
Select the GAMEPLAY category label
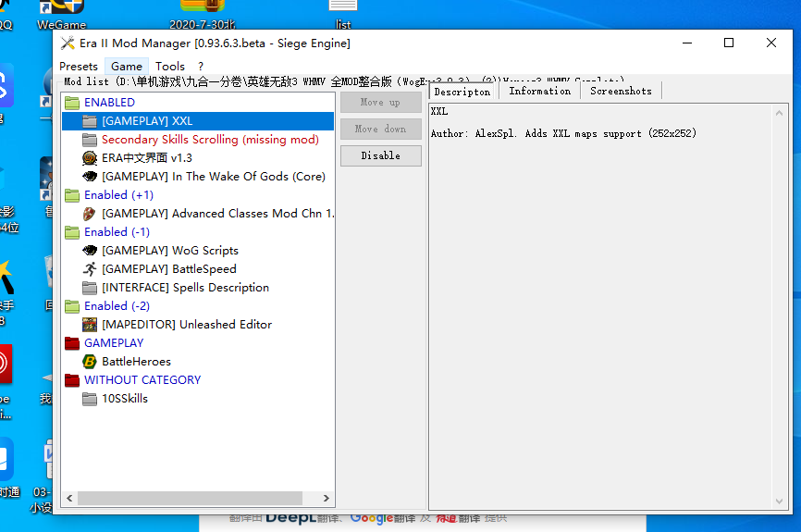114,343
